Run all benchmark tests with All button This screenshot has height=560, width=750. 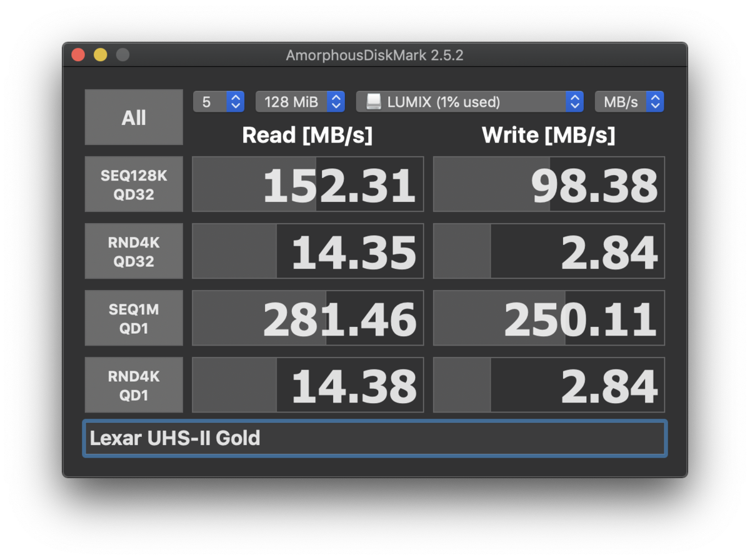click(x=134, y=117)
